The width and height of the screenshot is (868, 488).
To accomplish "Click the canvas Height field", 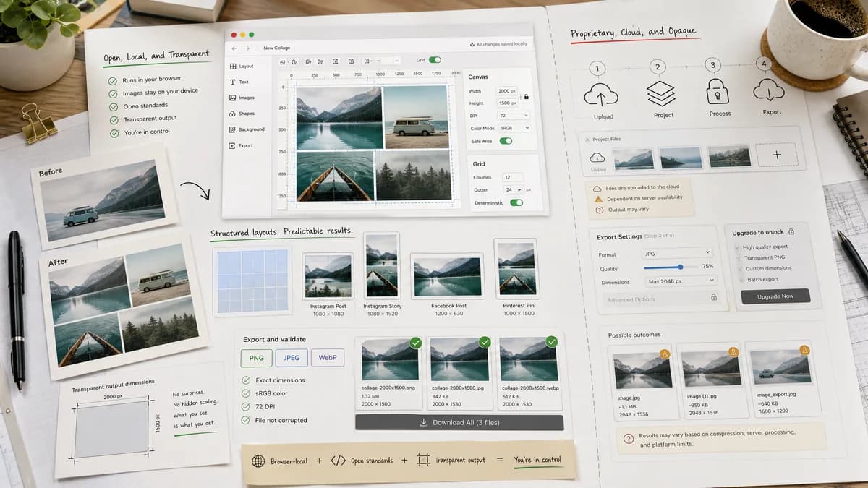I will (x=509, y=103).
